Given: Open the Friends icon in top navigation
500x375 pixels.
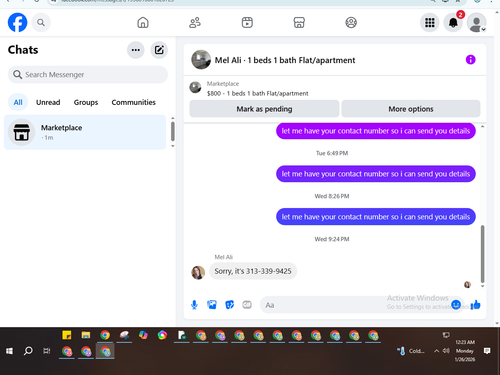Looking at the screenshot, I should point(195,23).
